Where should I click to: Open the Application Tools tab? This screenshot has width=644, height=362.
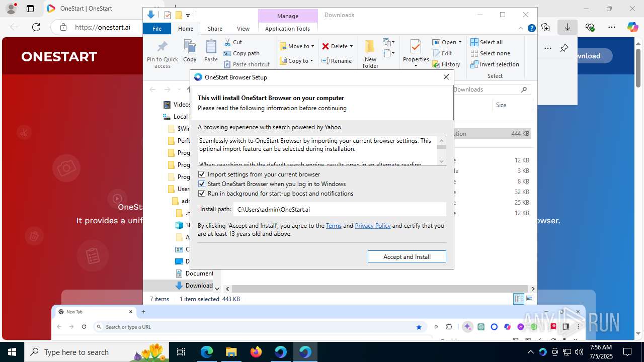[x=287, y=29]
